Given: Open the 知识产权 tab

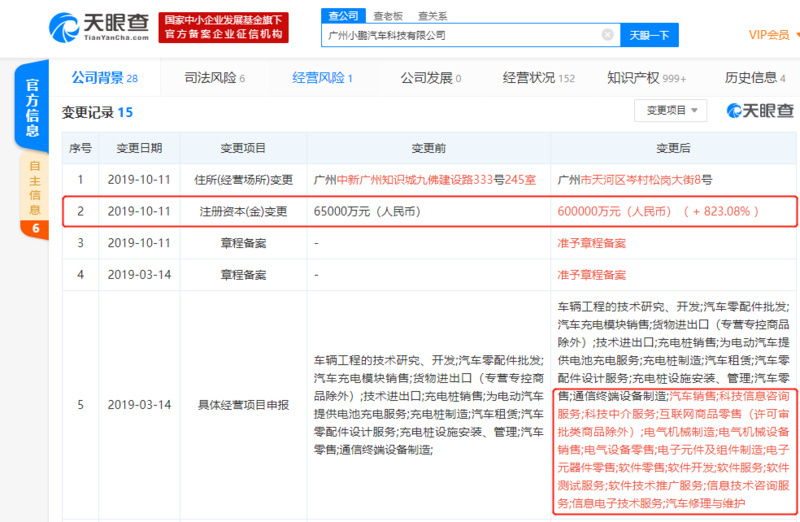Looking at the screenshot, I should [x=646, y=78].
